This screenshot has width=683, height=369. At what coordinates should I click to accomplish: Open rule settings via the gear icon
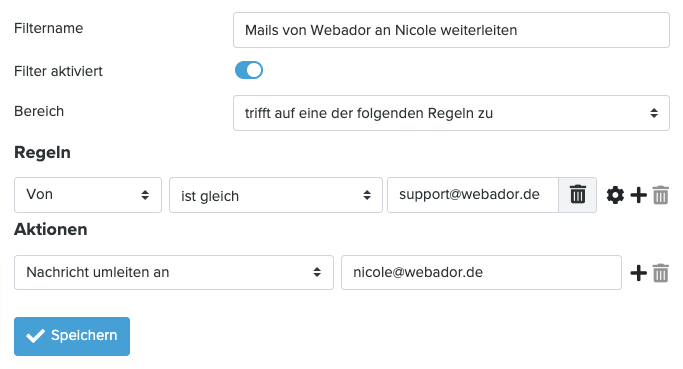point(615,195)
